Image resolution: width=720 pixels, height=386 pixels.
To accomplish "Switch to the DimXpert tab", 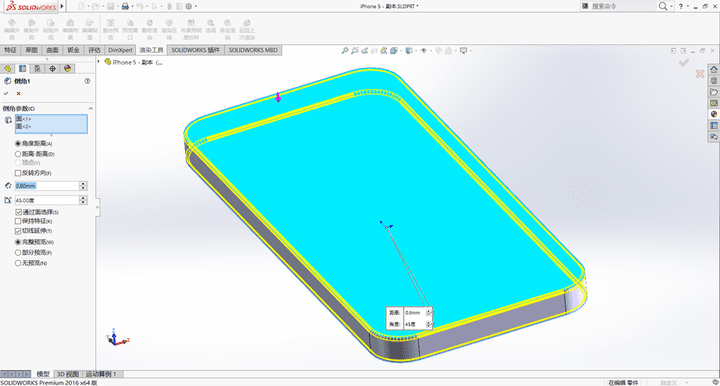I will [x=120, y=50].
